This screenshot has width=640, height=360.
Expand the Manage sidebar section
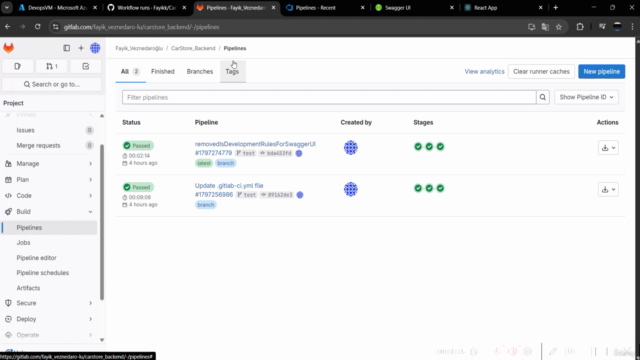49,164
